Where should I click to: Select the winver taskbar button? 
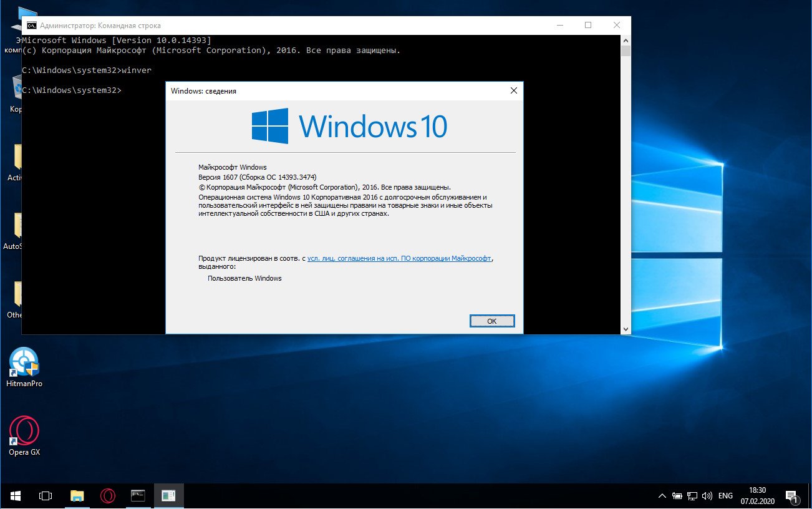click(168, 496)
